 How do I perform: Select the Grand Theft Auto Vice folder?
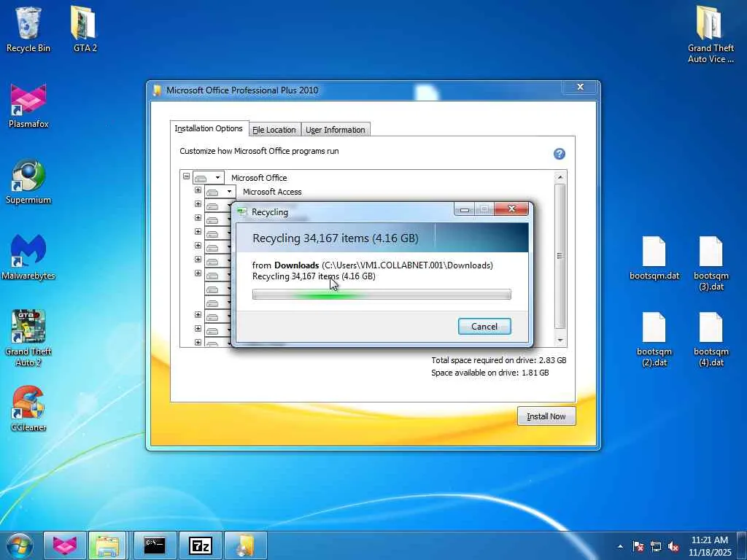coord(711,34)
